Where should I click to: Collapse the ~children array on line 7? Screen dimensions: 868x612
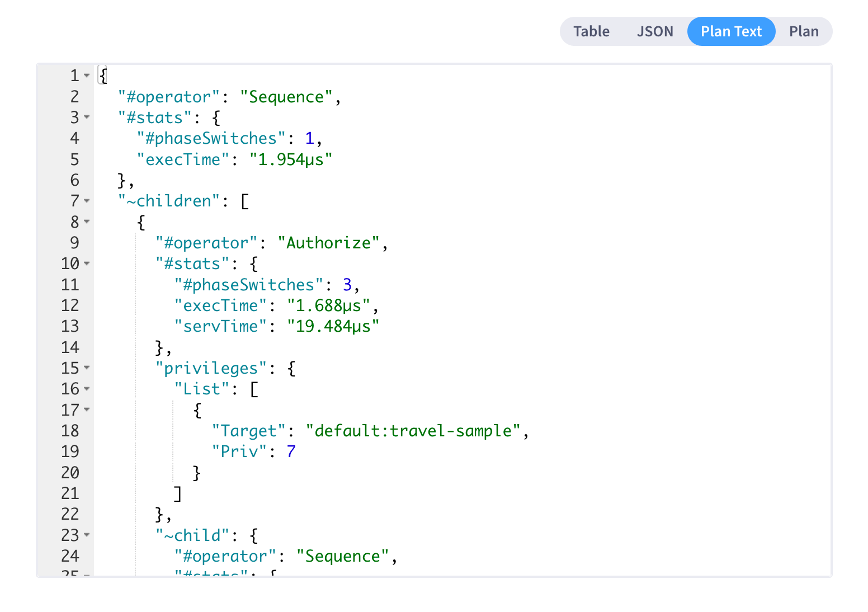click(87, 201)
